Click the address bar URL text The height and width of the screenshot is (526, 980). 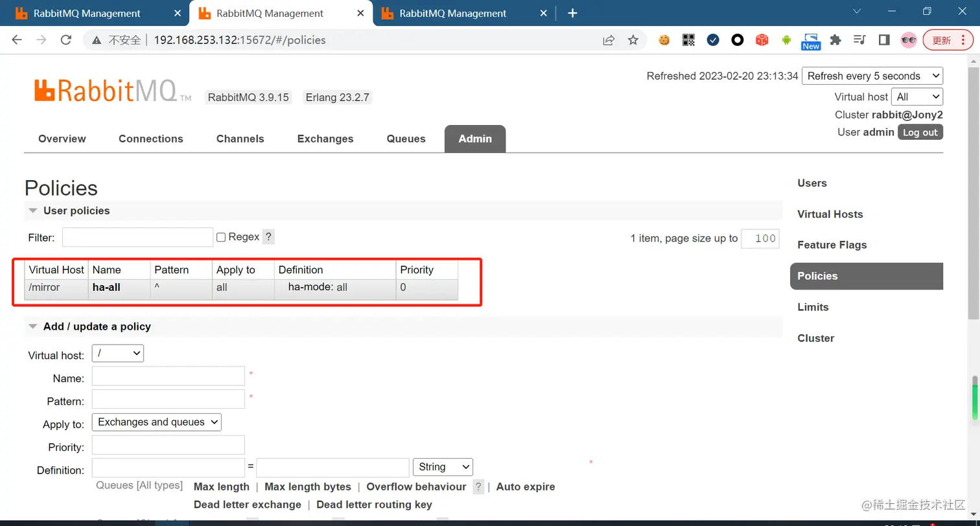pyautogui.click(x=240, y=40)
